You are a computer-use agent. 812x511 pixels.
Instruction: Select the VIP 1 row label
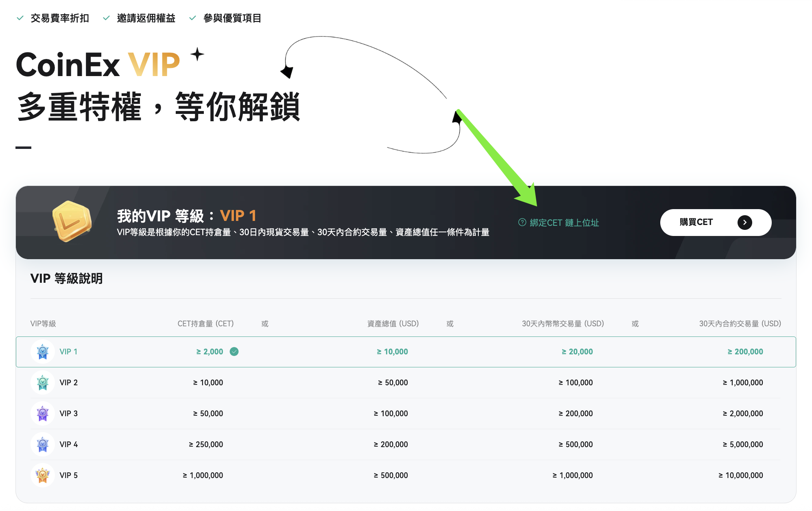pos(68,352)
